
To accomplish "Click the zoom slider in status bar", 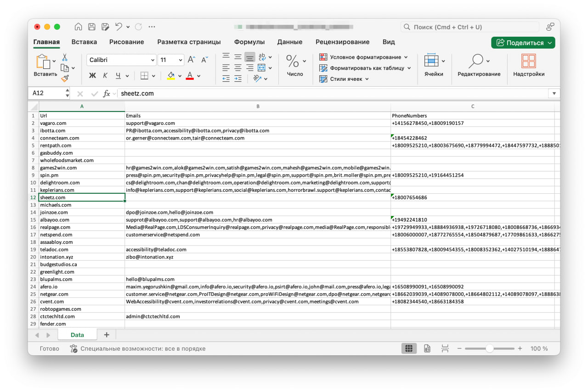I will pos(490,348).
